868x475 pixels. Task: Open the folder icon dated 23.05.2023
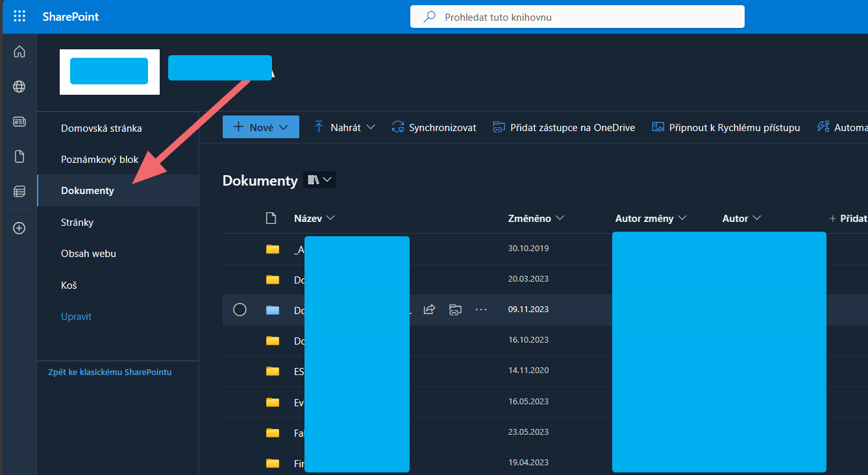click(273, 432)
